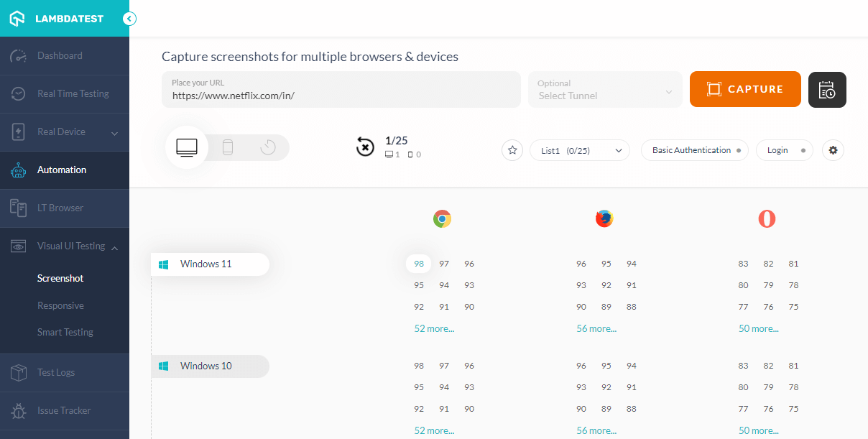The width and height of the screenshot is (868, 439).
Task: Click the reset selection icon beside 1/25
Action: 365,147
